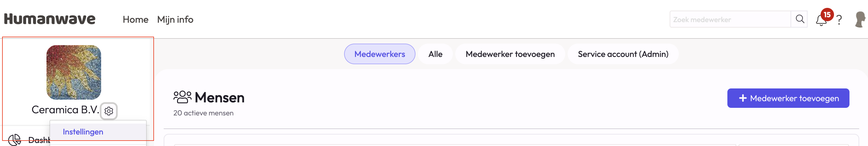The width and height of the screenshot is (868, 146).
Task: Select Instellingen from the dropdown menu
Action: 83,131
